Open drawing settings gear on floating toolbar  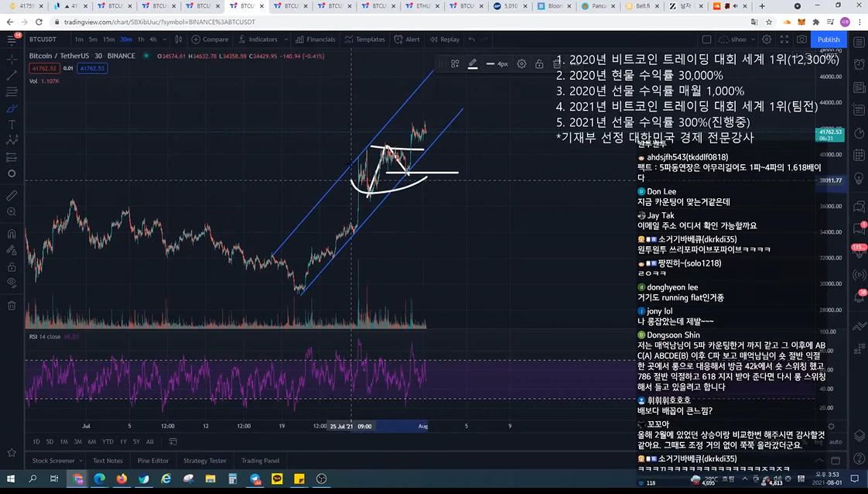(x=521, y=63)
